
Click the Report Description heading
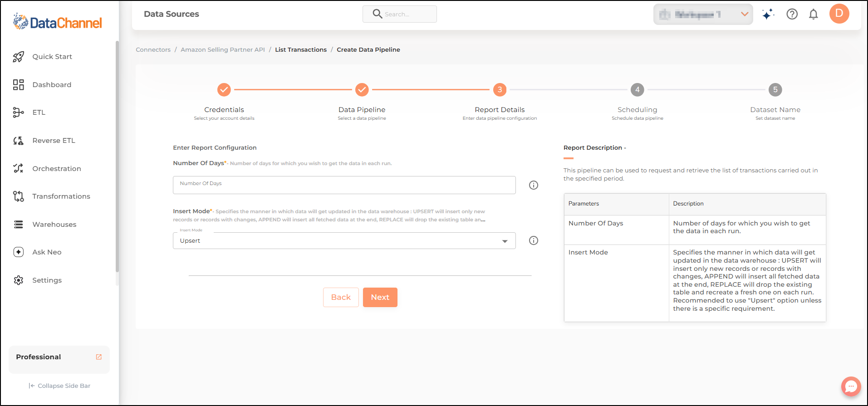click(595, 148)
